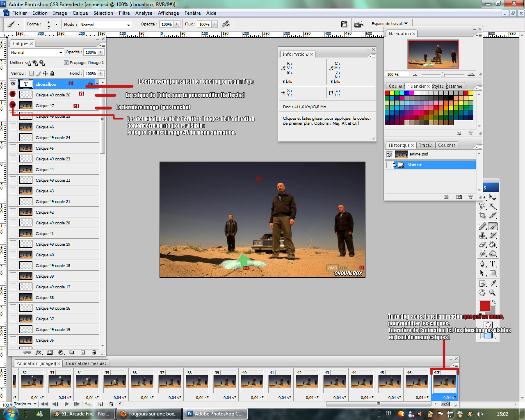The height and width of the screenshot is (420, 525).
Task: Click the red foreground color swatch
Action: (x=484, y=306)
